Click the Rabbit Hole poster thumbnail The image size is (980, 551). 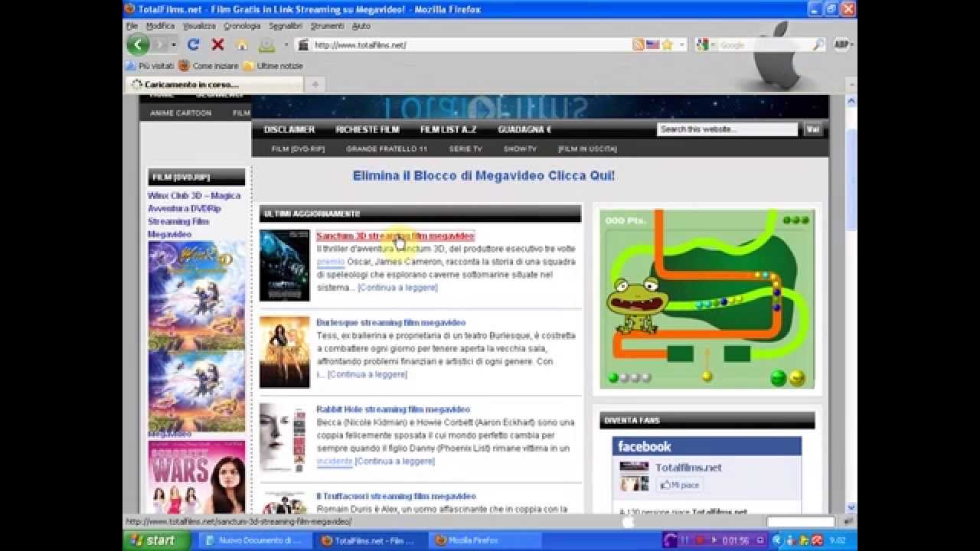[x=284, y=439]
